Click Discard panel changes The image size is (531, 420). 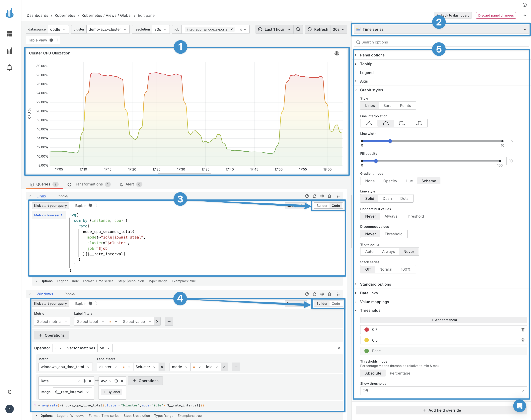[496, 15]
